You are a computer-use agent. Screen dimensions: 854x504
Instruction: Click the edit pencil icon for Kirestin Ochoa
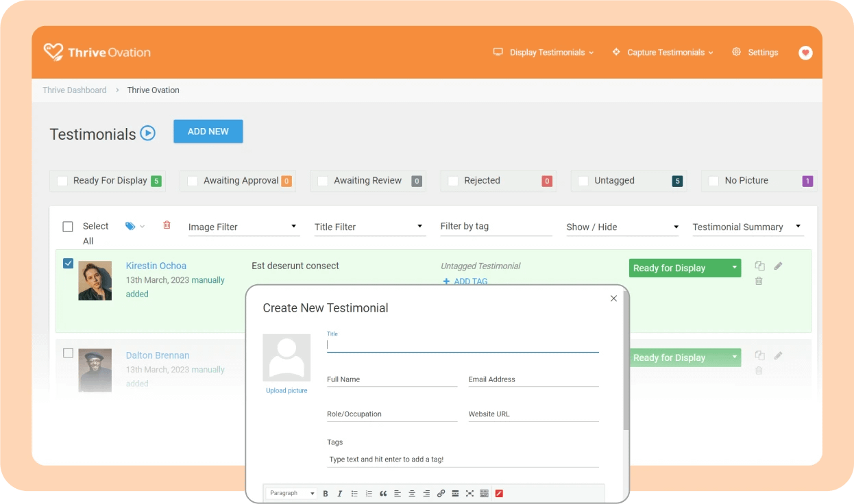tap(778, 266)
